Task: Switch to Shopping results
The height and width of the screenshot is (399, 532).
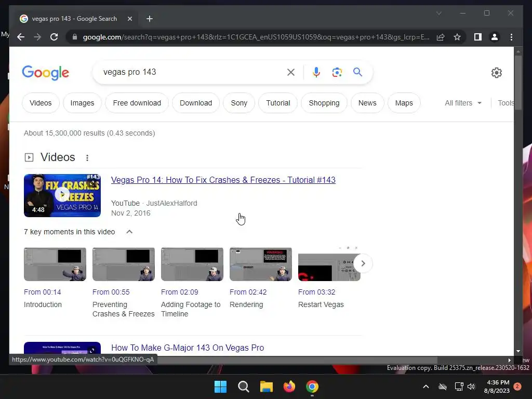Action: [324, 103]
